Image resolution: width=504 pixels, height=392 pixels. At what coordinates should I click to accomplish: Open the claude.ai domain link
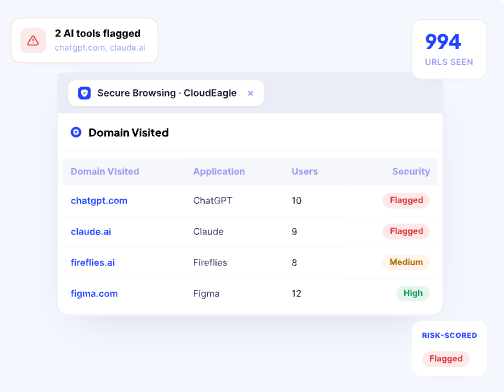tap(91, 232)
